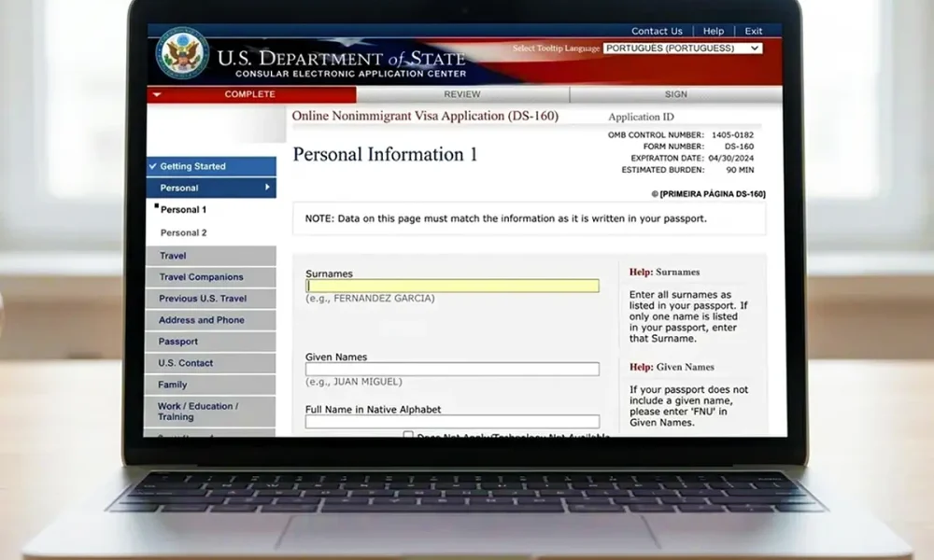Click the checkmark icon beside Getting Started

pyautogui.click(x=153, y=166)
